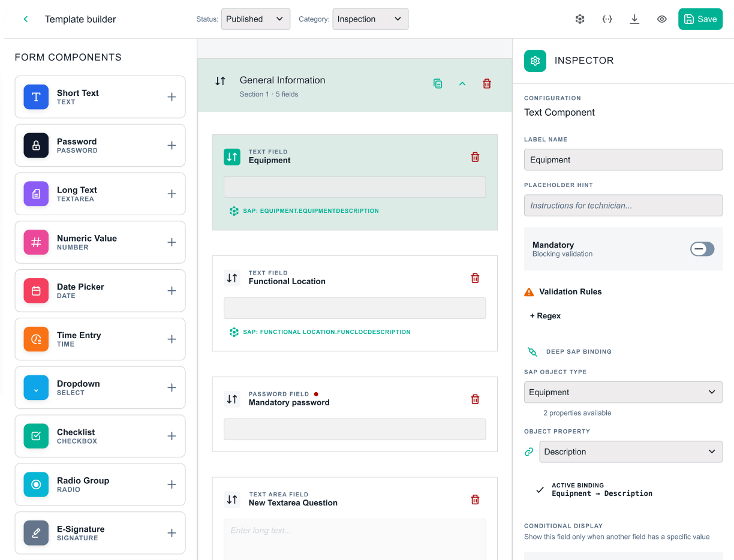Select the Short Text component card
734x560 pixels.
(x=100, y=97)
